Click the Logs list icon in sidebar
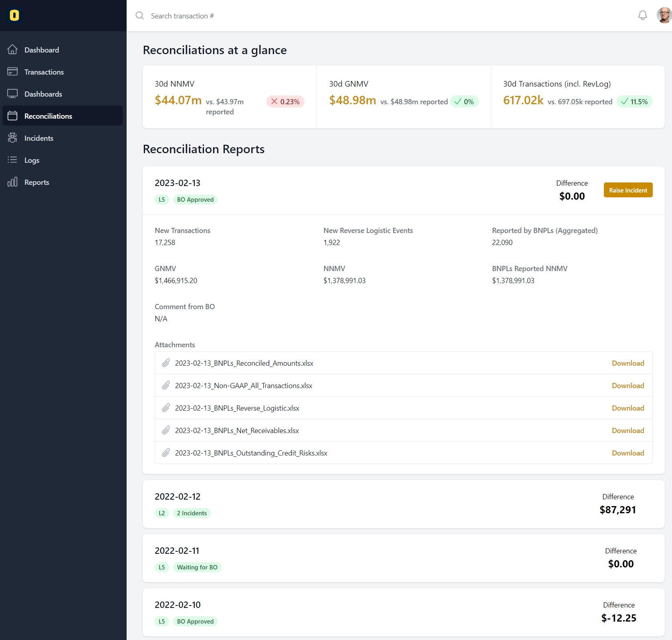The width and height of the screenshot is (672, 640). 12,160
